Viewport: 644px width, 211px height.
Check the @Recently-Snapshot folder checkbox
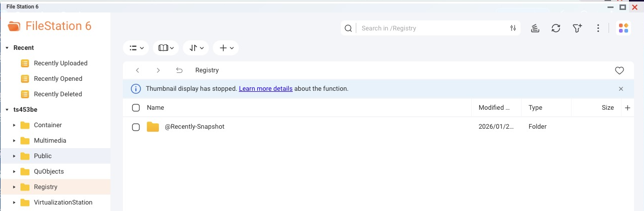click(x=136, y=127)
